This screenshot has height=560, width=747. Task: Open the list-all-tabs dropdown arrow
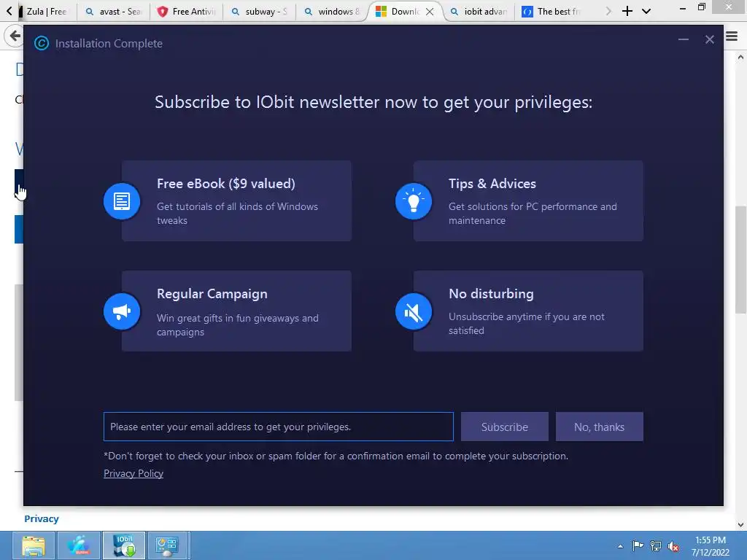[x=646, y=11]
